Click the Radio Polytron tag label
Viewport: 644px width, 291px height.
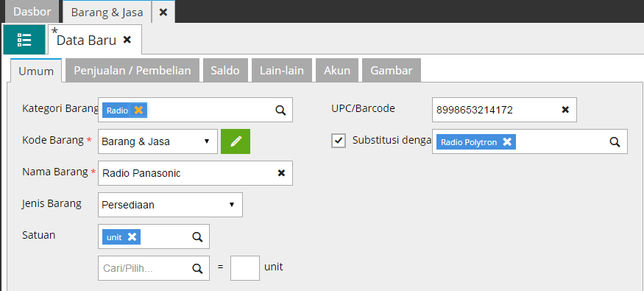[469, 142]
